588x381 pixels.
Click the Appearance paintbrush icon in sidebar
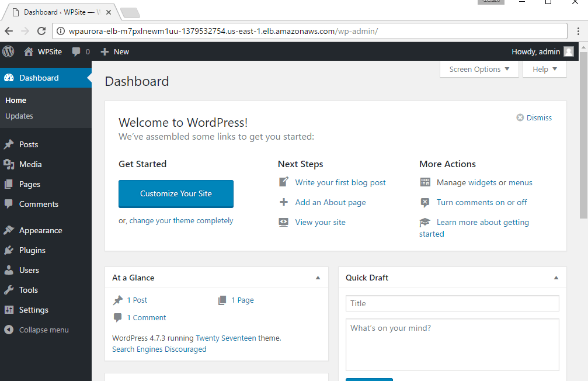click(9, 230)
